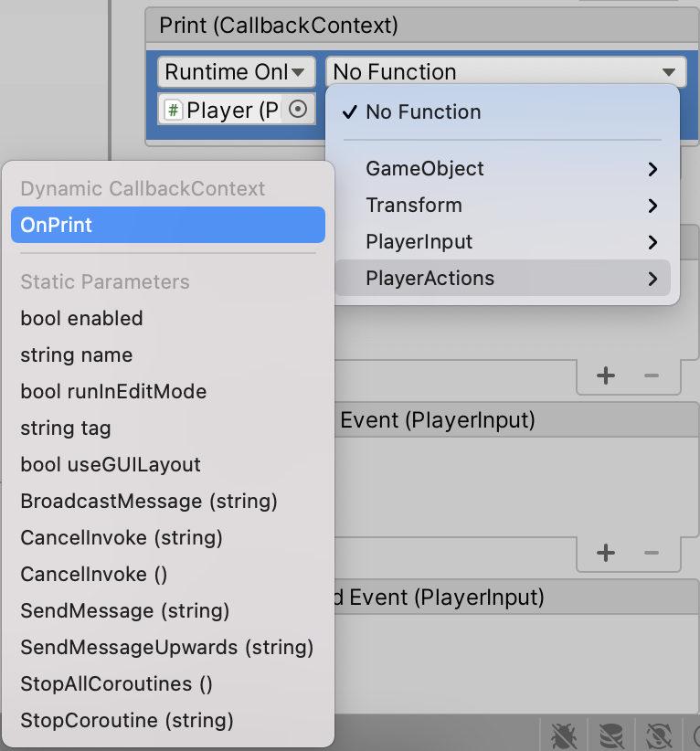Image resolution: width=700 pixels, height=751 pixels.
Task: Click the script icon in the Player field
Action: click(x=174, y=111)
